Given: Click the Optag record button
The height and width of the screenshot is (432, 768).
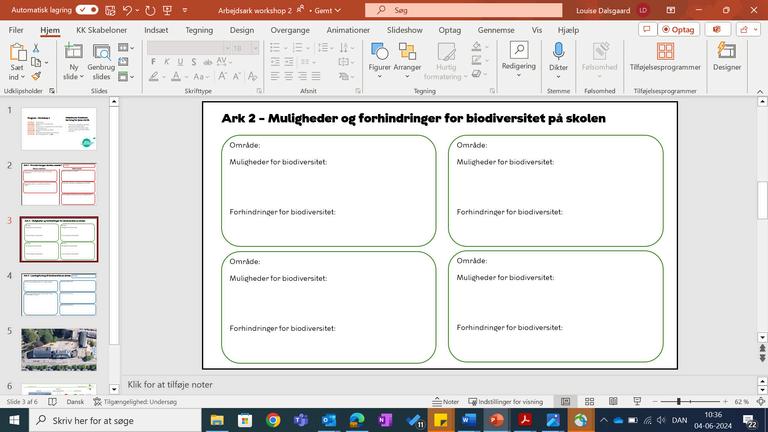Looking at the screenshot, I should click(678, 29).
